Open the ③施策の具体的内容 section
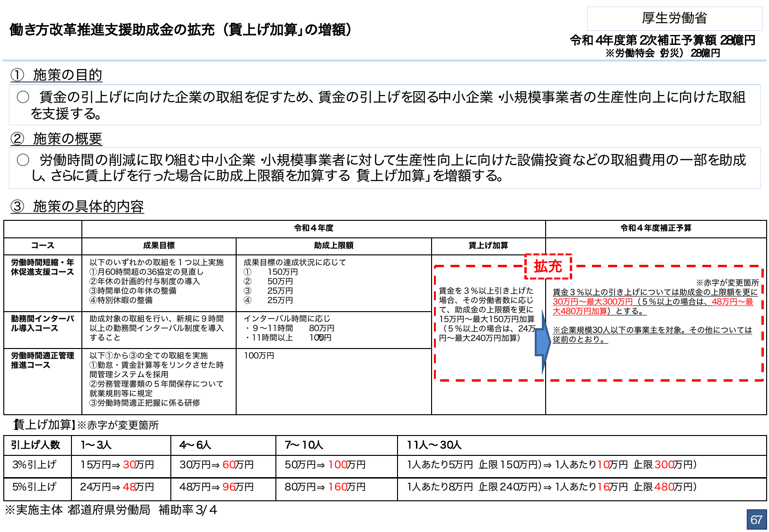This screenshot has width=769, height=532. [x=78, y=207]
